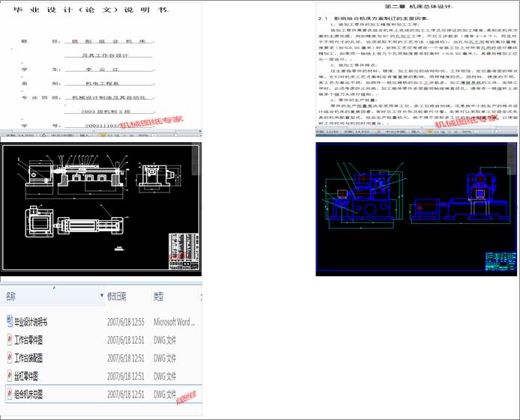Sort files by the 修改日期 column header
The image size is (520, 420).
tap(116, 296)
